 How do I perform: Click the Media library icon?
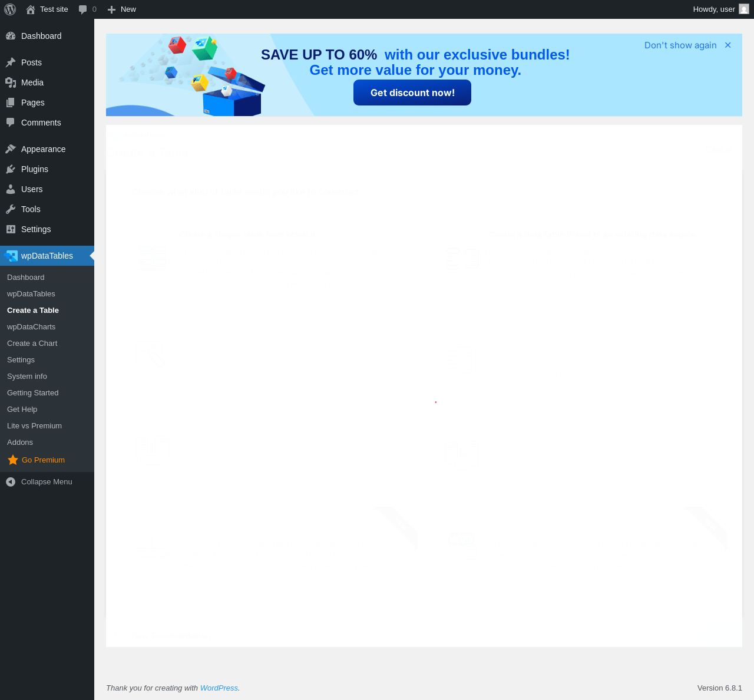[11, 82]
